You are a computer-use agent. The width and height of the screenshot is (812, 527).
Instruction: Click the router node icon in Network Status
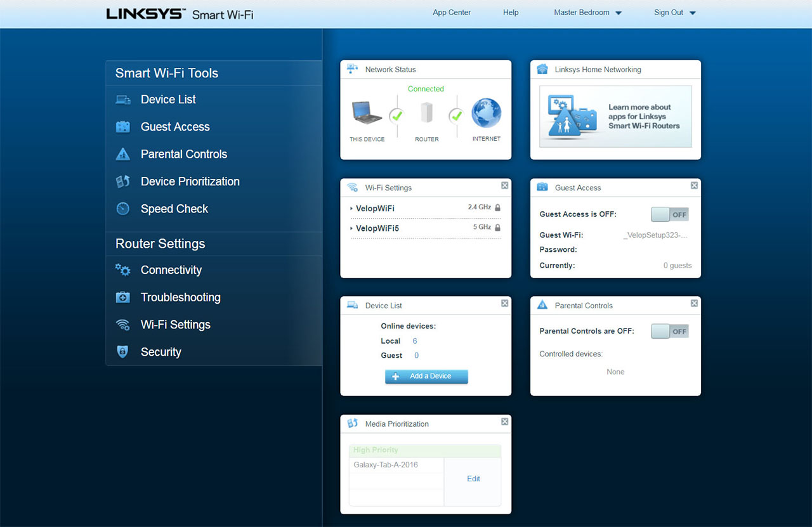[x=426, y=113]
